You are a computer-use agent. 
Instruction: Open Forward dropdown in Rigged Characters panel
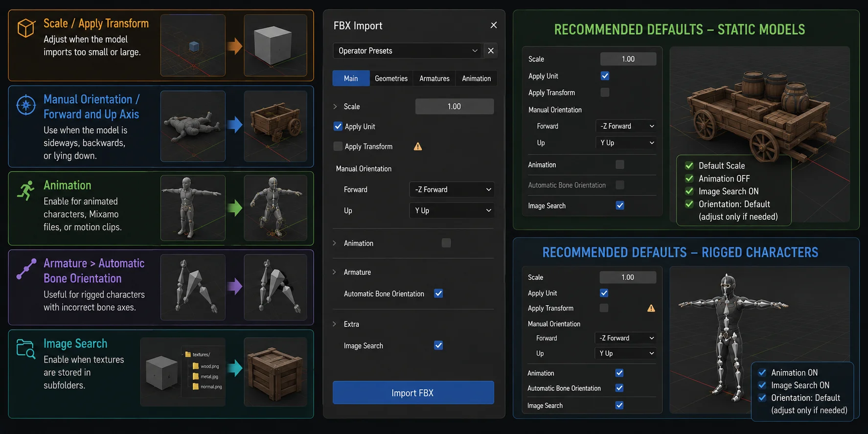[x=626, y=338]
